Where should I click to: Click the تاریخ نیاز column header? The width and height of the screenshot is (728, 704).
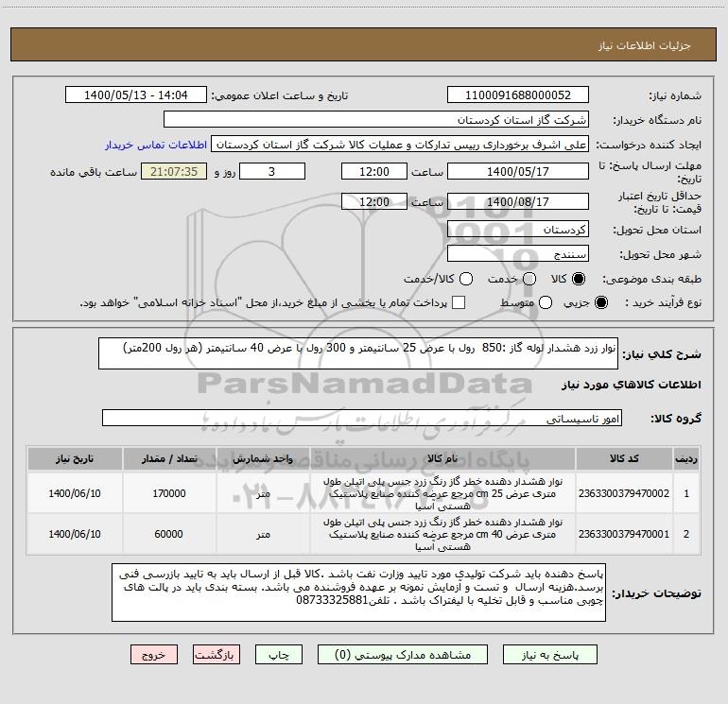[75, 459]
